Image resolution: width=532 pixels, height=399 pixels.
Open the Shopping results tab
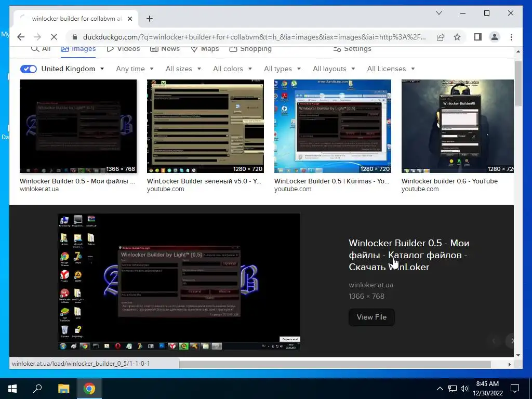[250, 48]
